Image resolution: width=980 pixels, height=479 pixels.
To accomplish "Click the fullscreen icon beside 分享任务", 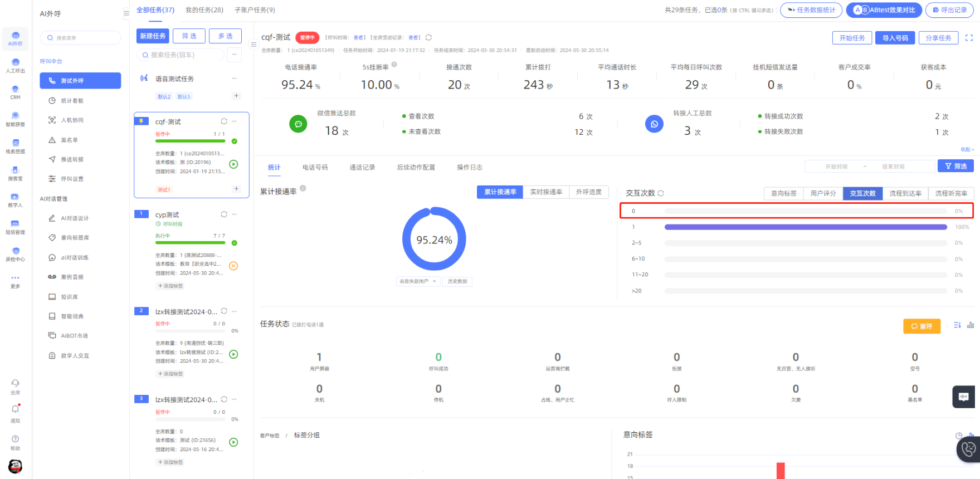I will (969, 38).
